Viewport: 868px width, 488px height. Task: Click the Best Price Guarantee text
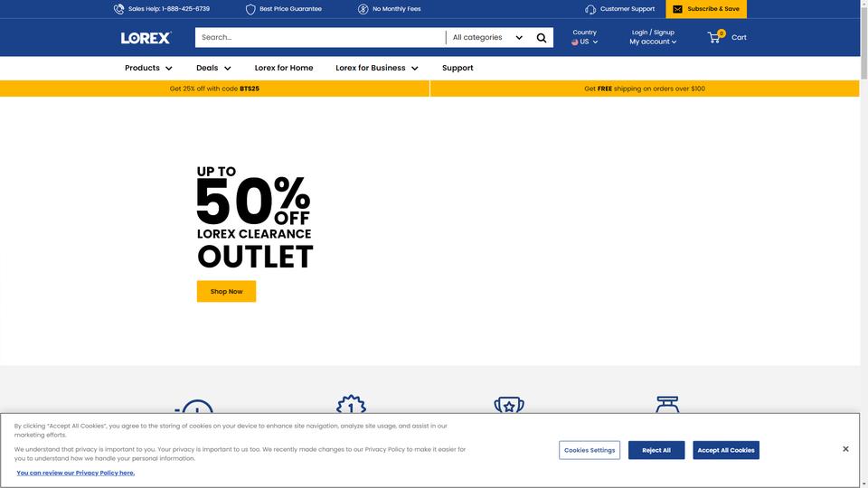pos(290,9)
